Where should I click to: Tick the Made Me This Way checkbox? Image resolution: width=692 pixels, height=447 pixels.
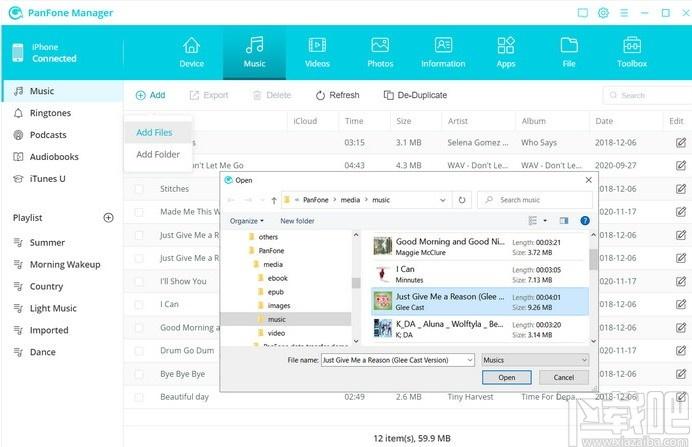139,212
